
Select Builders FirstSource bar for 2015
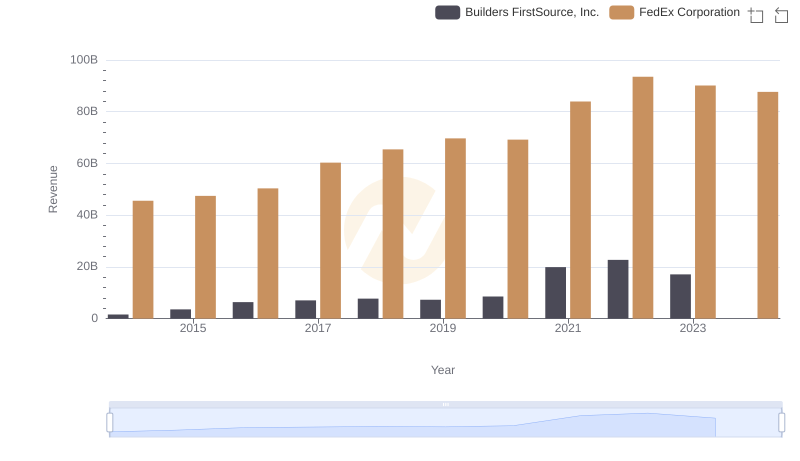[181, 314]
